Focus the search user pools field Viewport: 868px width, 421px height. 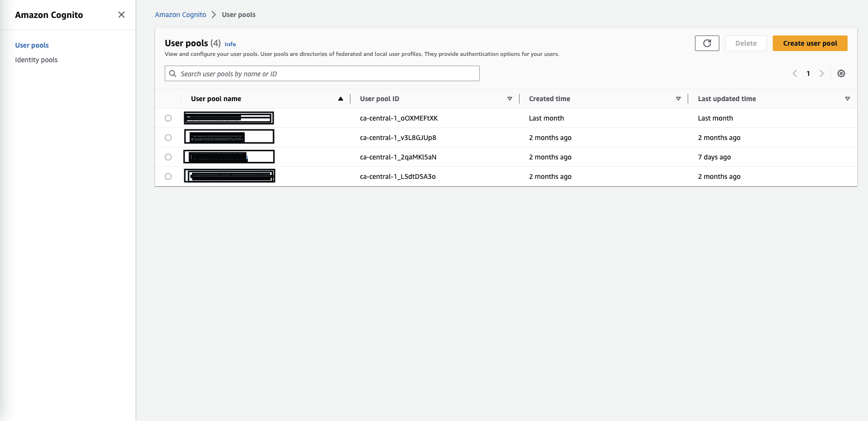click(x=322, y=73)
